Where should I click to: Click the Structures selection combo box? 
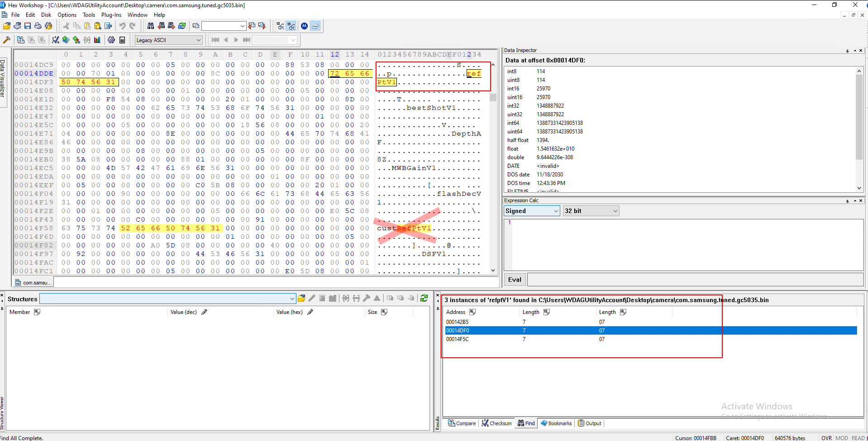(x=167, y=299)
